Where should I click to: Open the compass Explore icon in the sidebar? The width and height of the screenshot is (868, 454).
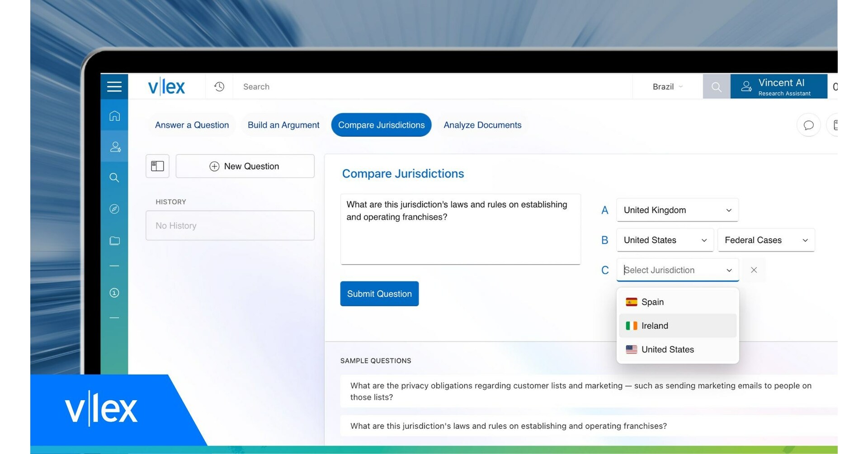point(114,209)
